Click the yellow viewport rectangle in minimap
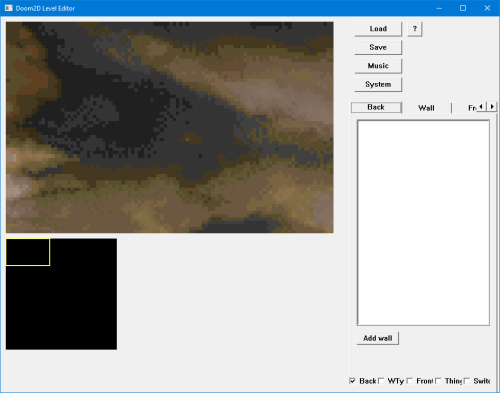This screenshot has height=393, width=500. 28,252
